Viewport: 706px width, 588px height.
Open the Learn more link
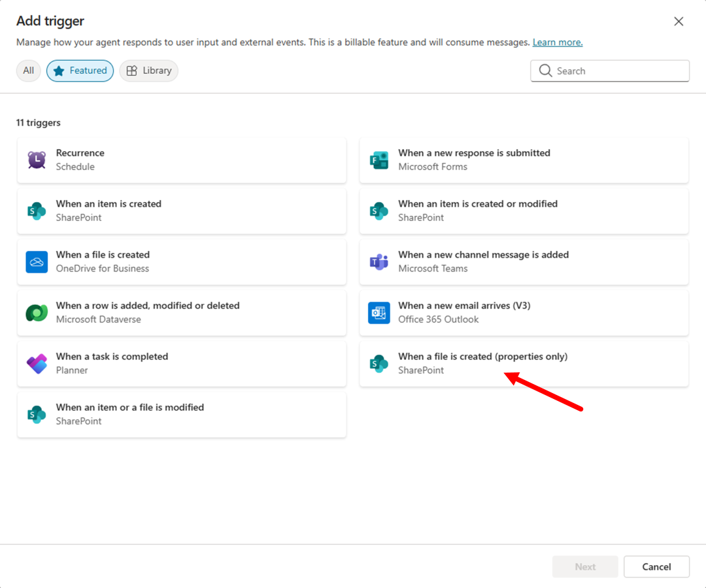tap(558, 43)
